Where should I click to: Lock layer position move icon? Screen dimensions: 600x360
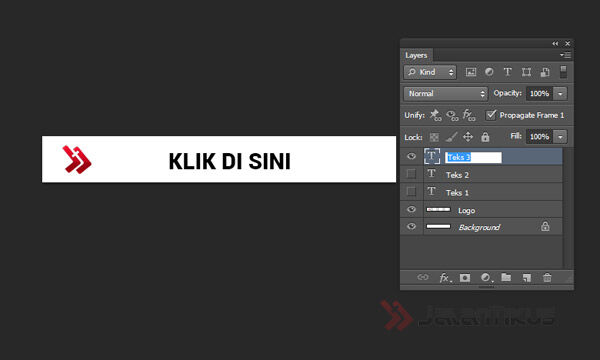point(468,137)
